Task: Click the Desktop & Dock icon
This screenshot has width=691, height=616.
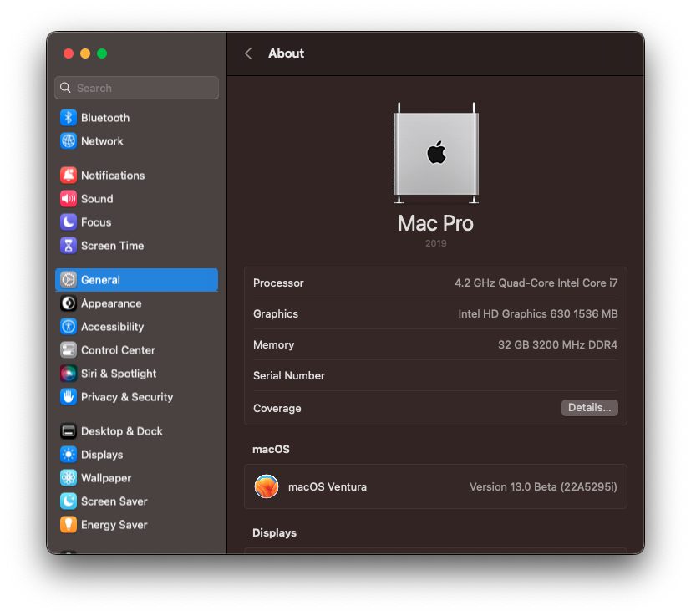Action: click(69, 430)
